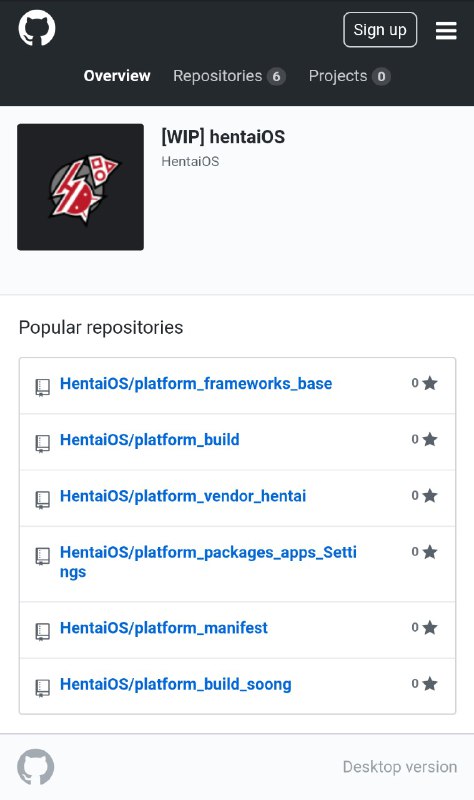Click the [WIP] hentaiOS heading

[223, 137]
